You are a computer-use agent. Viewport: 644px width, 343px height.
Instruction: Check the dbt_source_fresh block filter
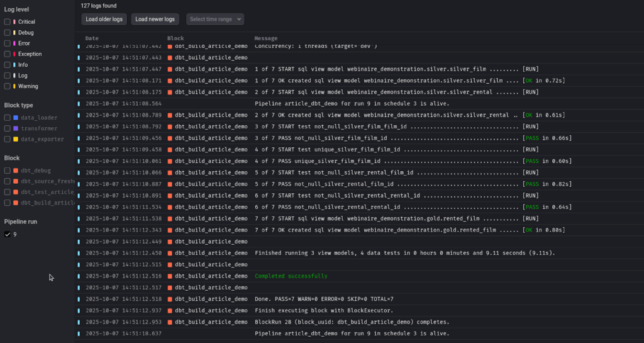point(8,181)
